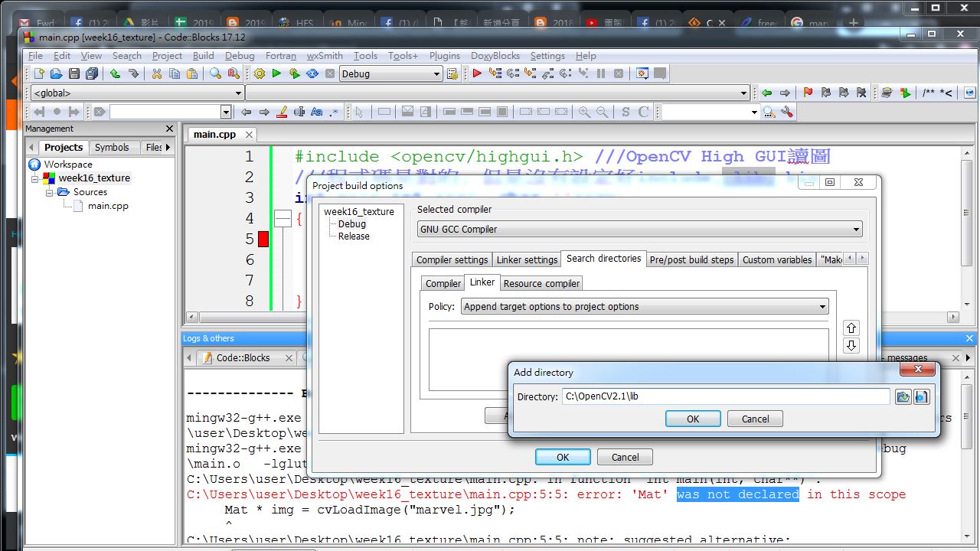Click the Save all files icon
The width and height of the screenshot is (980, 551).
[92, 73]
